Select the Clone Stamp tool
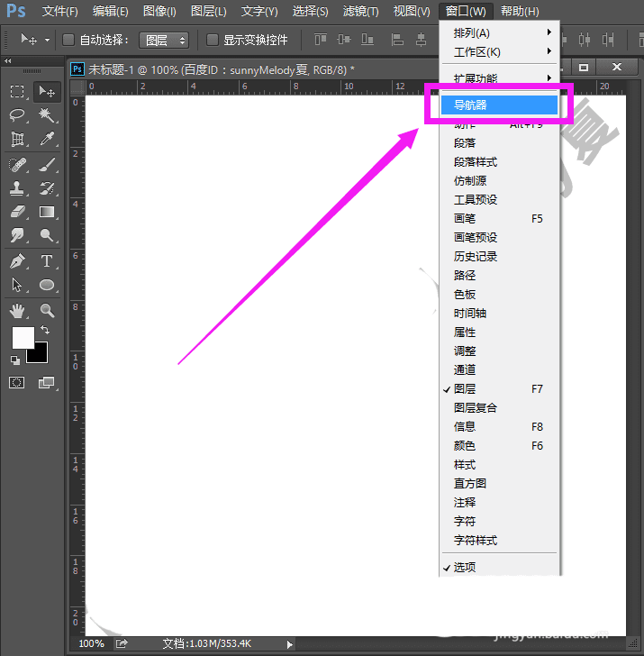The height and width of the screenshot is (656, 644). click(17, 188)
